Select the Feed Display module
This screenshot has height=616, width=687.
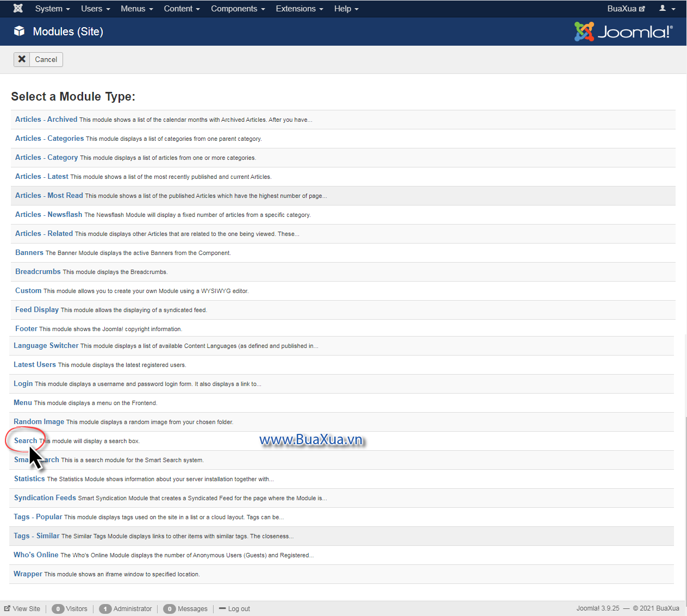pyautogui.click(x=37, y=309)
